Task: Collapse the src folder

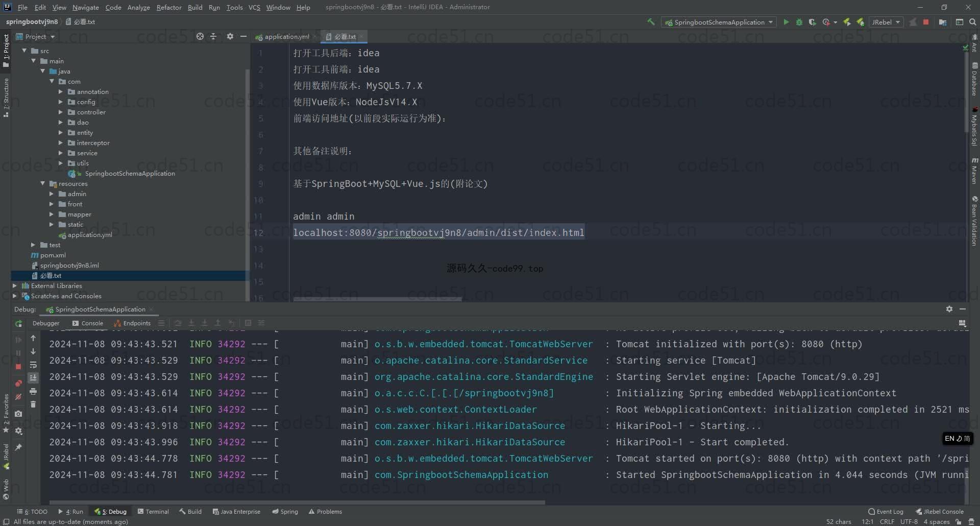Action: [24, 51]
